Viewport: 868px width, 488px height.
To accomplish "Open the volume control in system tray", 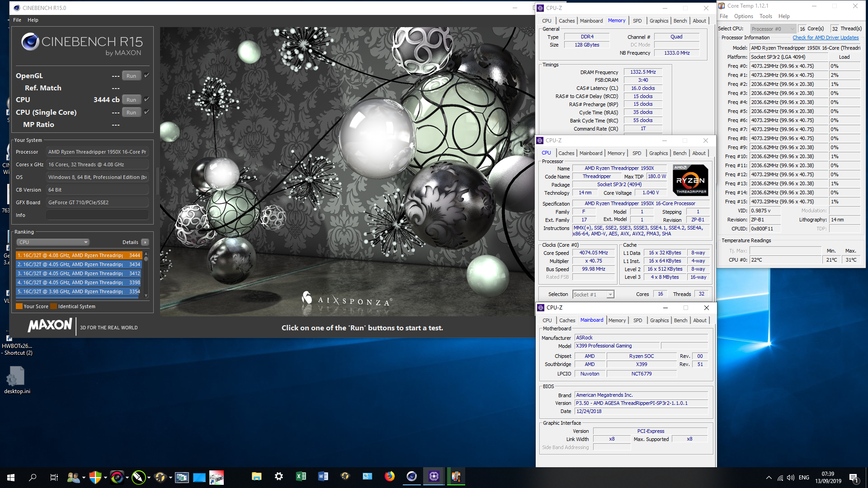I will pos(790,478).
